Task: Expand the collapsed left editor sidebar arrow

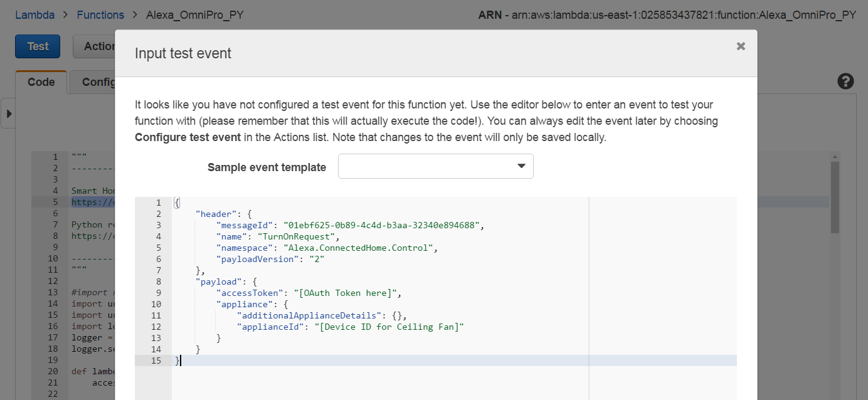Action: tap(9, 113)
